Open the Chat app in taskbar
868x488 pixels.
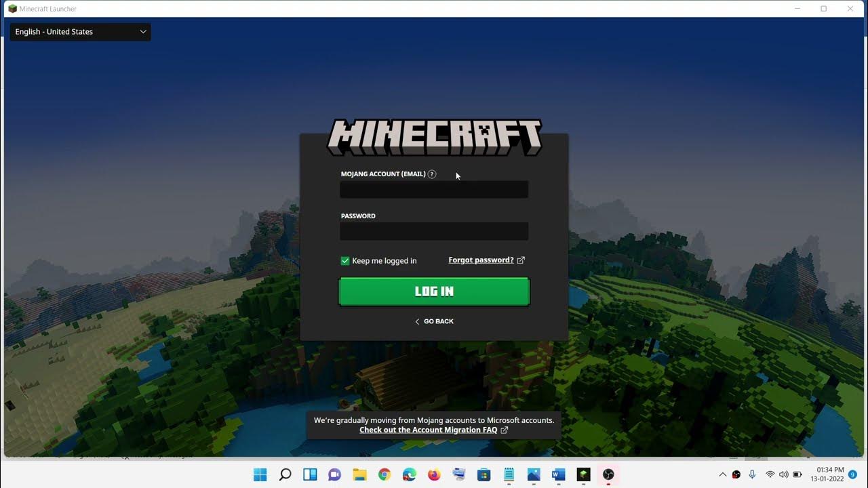[x=334, y=474]
